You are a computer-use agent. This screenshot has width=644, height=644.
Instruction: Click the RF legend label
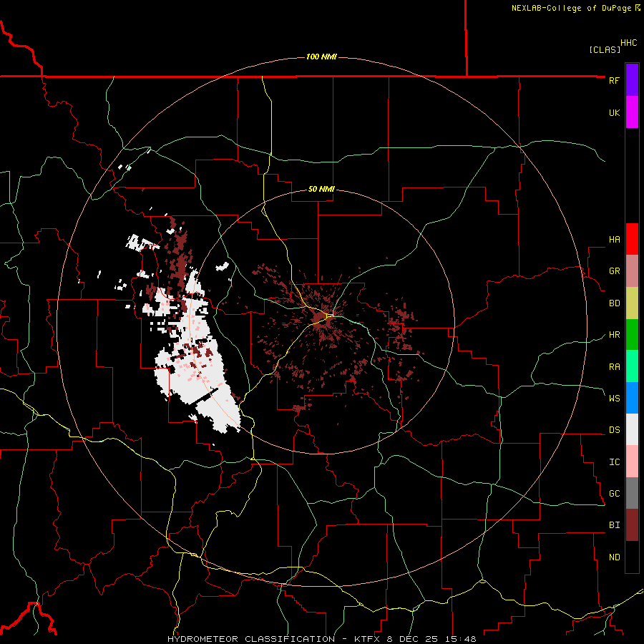pyautogui.click(x=614, y=80)
